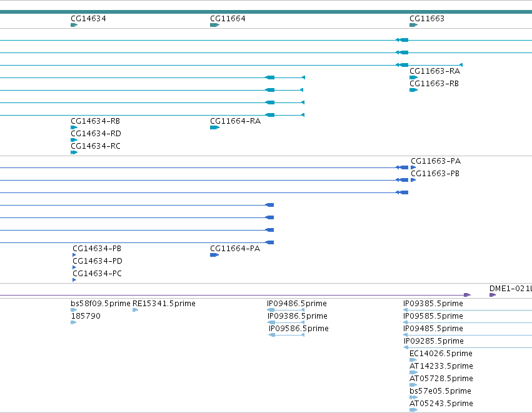Select the purple glyph under DME1-021
This screenshot has width=532, height=413.
tap(493, 295)
